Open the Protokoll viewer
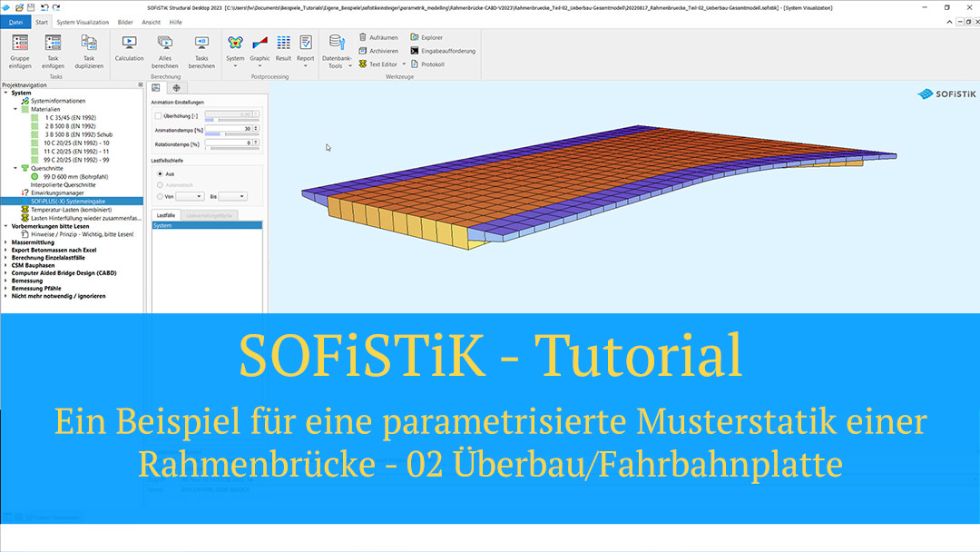Screen dimensions: 980x552 point(415,64)
